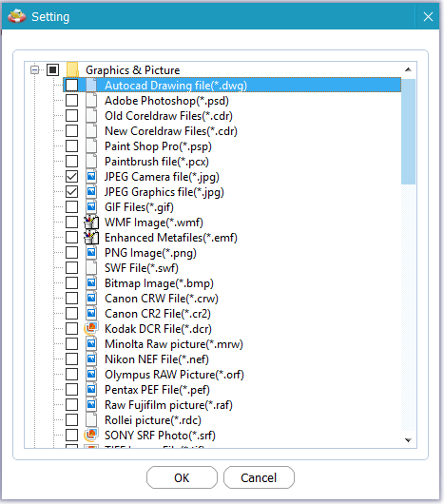
Task: Check the Autocad Drawing file checkbox
Action: click(71, 86)
